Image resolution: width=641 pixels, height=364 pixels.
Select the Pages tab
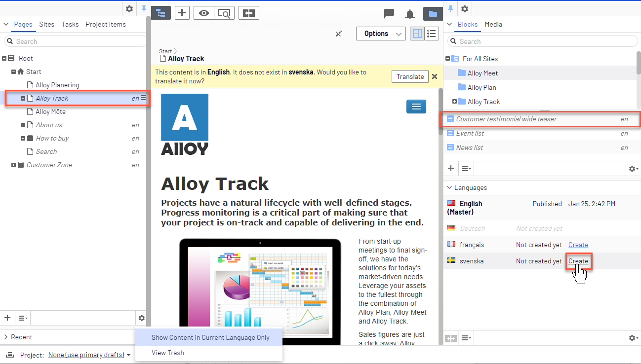23,24
